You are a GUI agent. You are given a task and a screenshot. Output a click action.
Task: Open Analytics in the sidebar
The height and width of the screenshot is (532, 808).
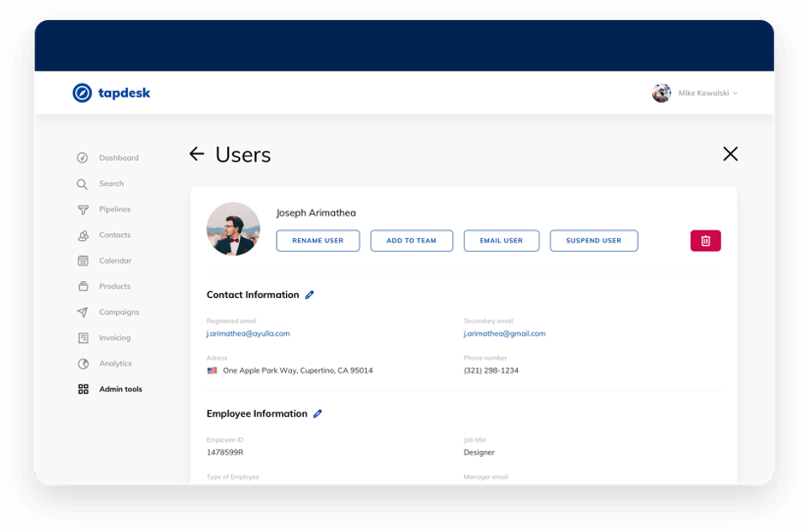coord(115,364)
